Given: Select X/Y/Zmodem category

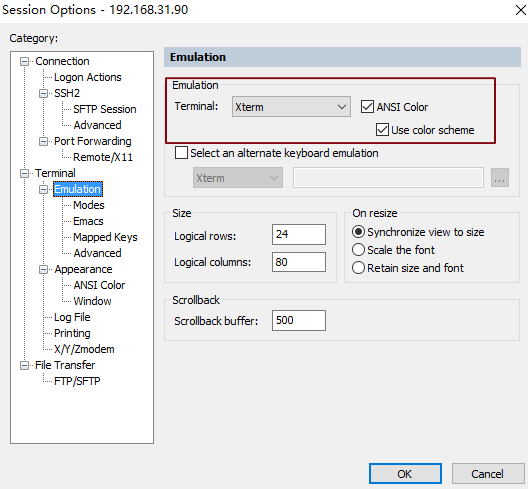Looking at the screenshot, I should (x=84, y=349).
